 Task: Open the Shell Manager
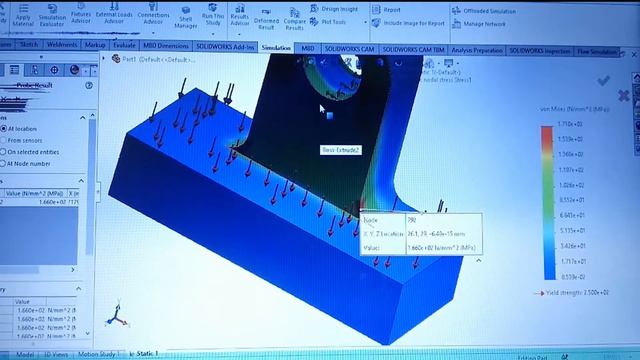pos(186,18)
